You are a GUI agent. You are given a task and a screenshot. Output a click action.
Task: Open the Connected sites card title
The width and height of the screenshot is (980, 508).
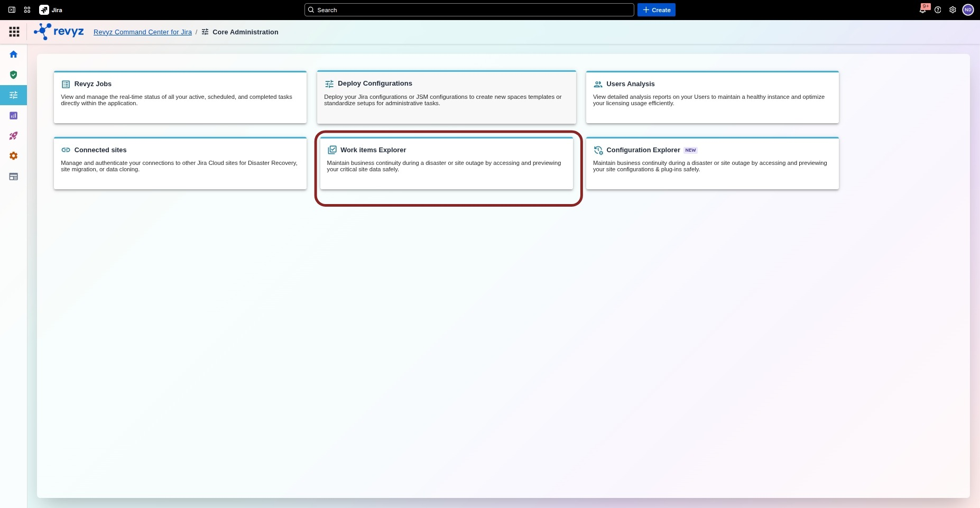click(100, 150)
